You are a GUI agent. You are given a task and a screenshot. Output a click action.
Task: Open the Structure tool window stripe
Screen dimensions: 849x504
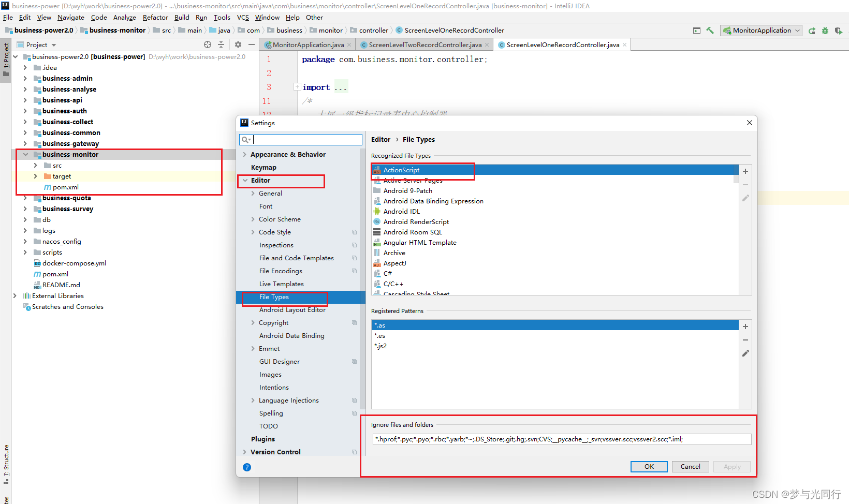[6, 464]
